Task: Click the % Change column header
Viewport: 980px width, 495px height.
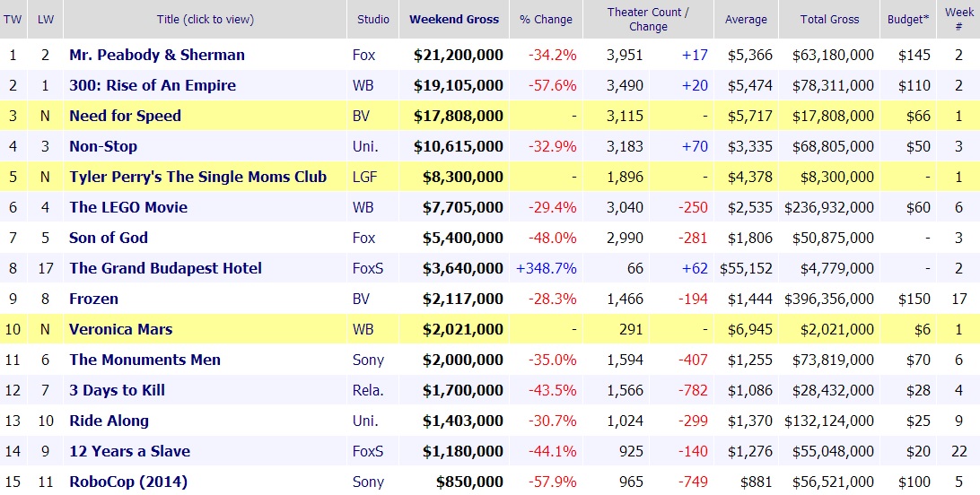Action: click(x=547, y=19)
